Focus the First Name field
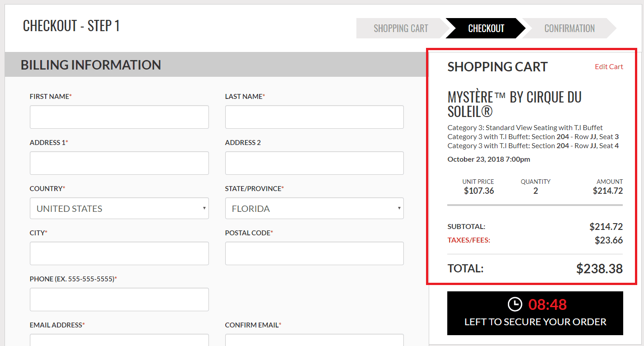This screenshot has width=644, height=346. click(119, 117)
